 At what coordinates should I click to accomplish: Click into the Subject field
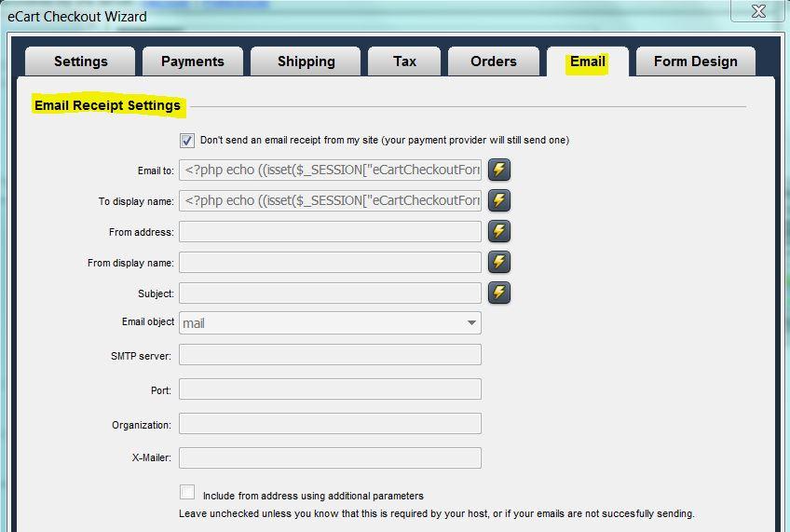pyautogui.click(x=330, y=293)
